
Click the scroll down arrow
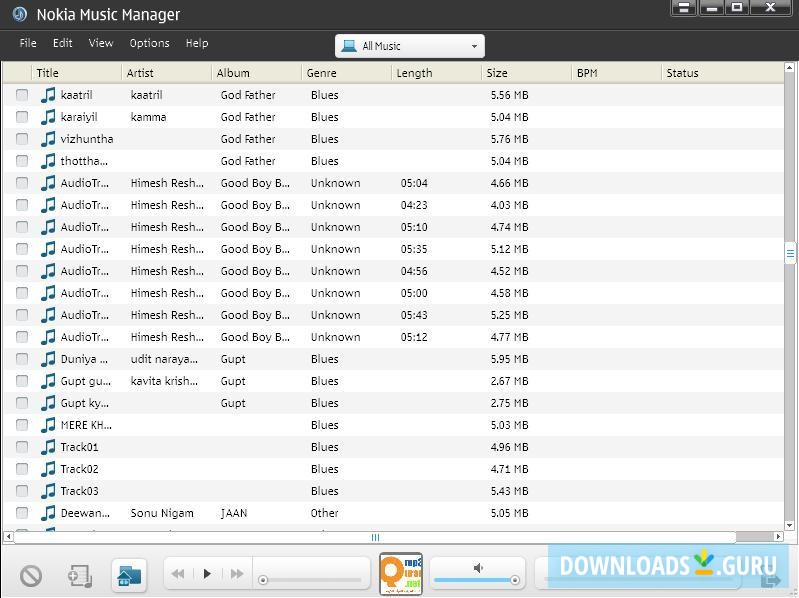790,525
